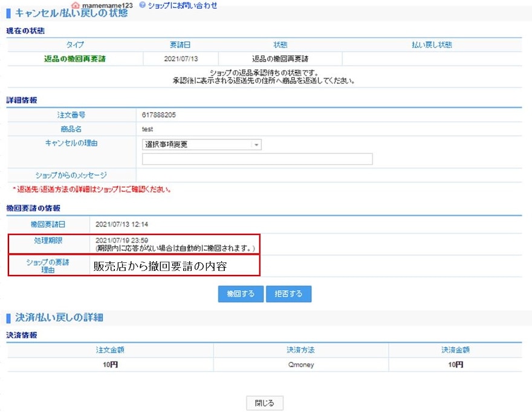Click the 払い戻し状態 column header
The width and height of the screenshot is (532, 414).
coord(432,45)
